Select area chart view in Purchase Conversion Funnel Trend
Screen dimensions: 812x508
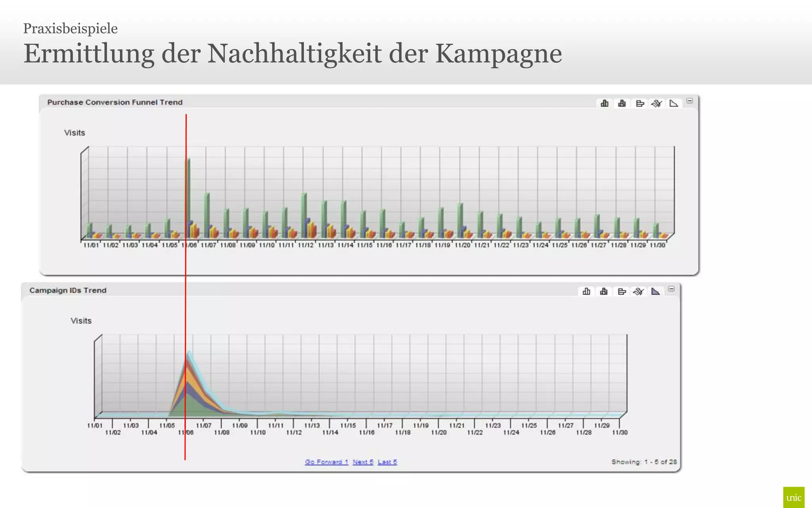[x=674, y=104]
